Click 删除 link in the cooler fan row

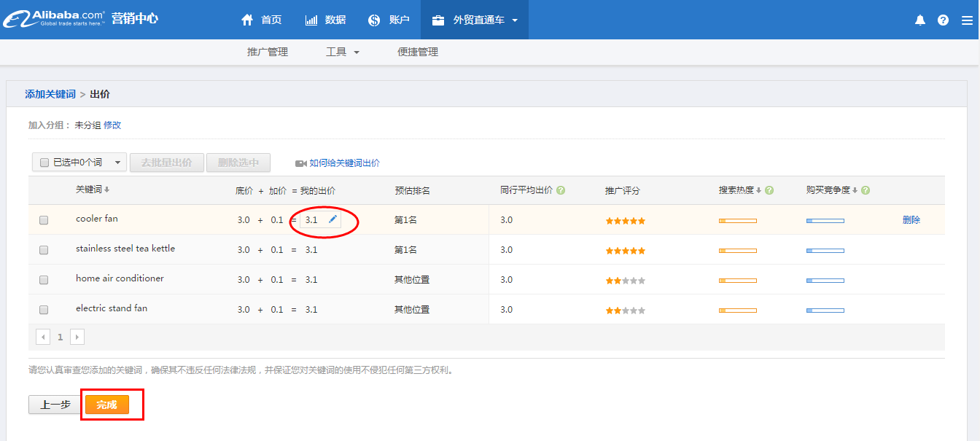click(x=911, y=219)
